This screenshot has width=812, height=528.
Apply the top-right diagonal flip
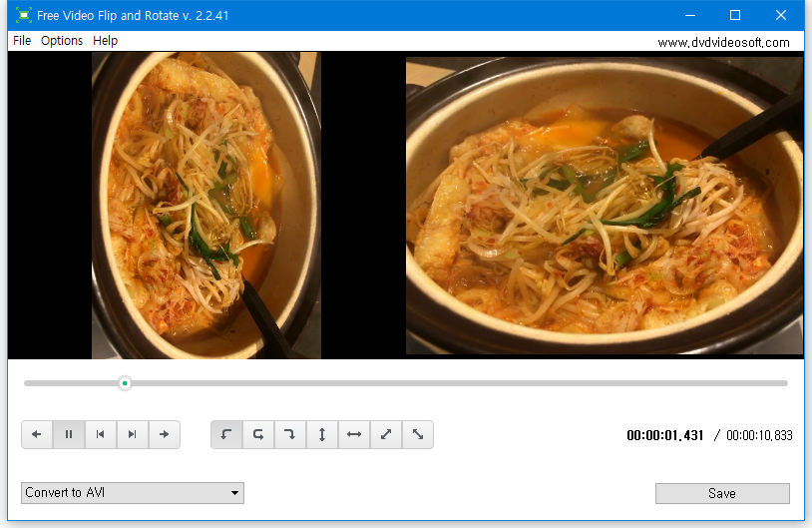(x=386, y=434)
